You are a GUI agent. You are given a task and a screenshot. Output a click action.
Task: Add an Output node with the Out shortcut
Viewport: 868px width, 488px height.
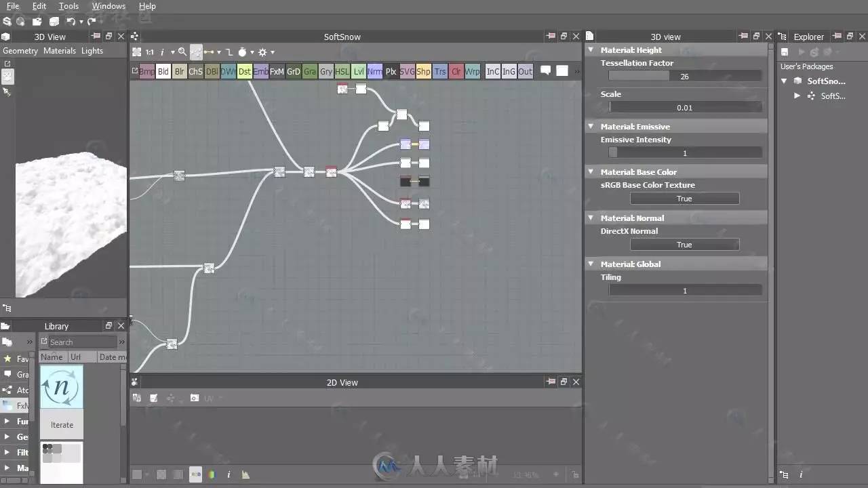pyautogui.click(x=526, y=71)
